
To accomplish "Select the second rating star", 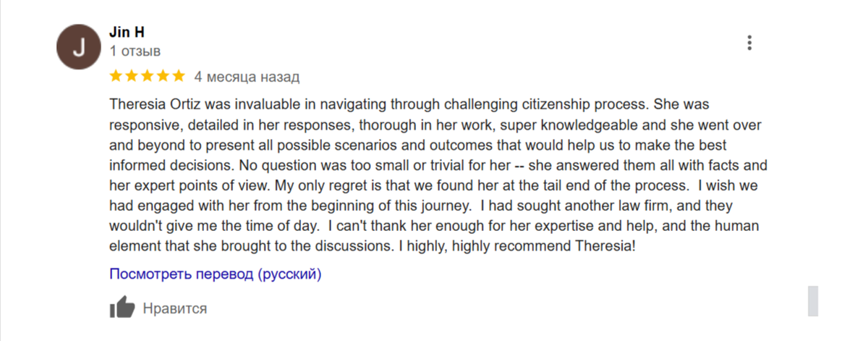I will [x=132, y=76].
